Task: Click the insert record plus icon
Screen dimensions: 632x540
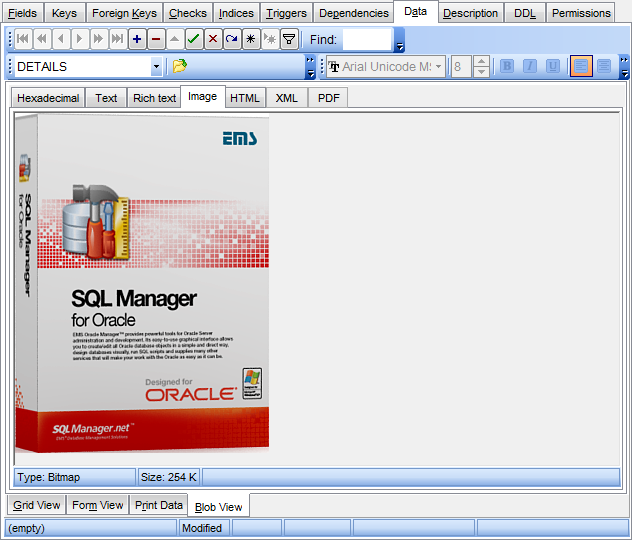Action: [137, 40]
